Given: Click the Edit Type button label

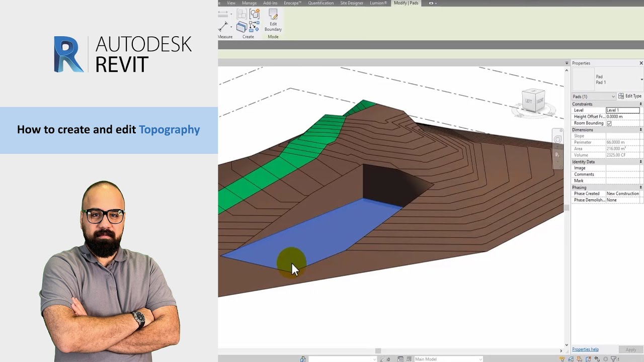Looking at the screenshot, I should 633,96.
